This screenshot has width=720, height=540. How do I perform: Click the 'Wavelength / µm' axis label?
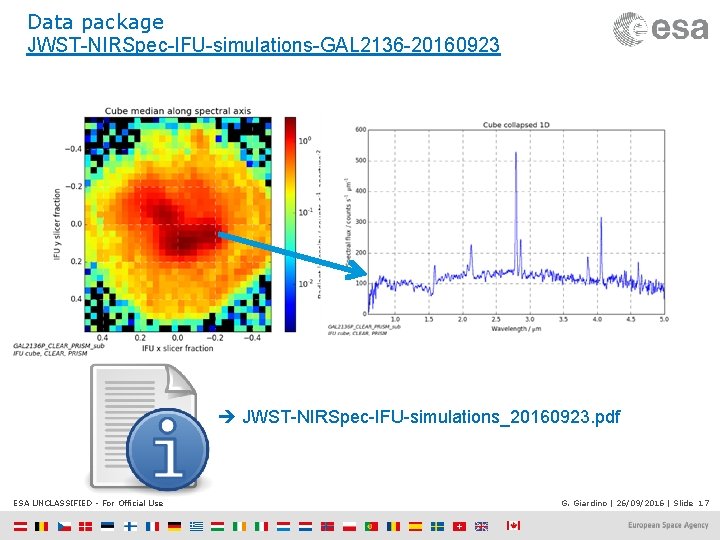click(x=516, y=329)
